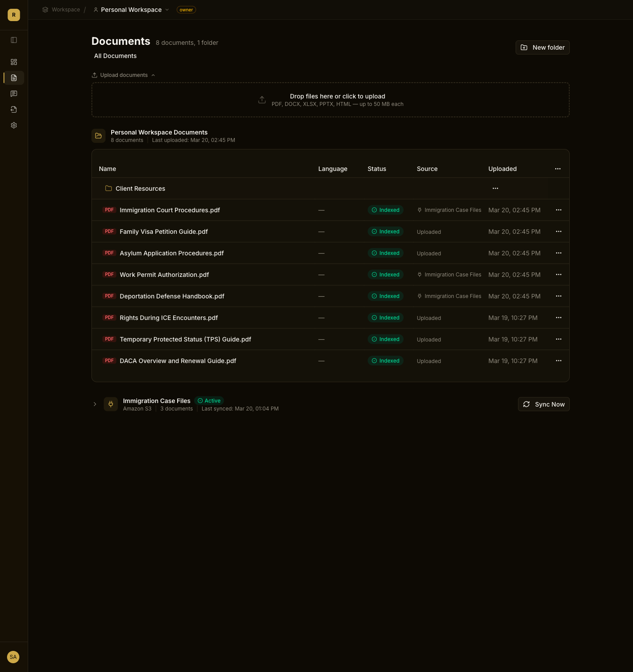The height and width of the screenshot is (672, 633).
Task: Open the chat messages icon in sidebar
Action: [x=14, y=94]
